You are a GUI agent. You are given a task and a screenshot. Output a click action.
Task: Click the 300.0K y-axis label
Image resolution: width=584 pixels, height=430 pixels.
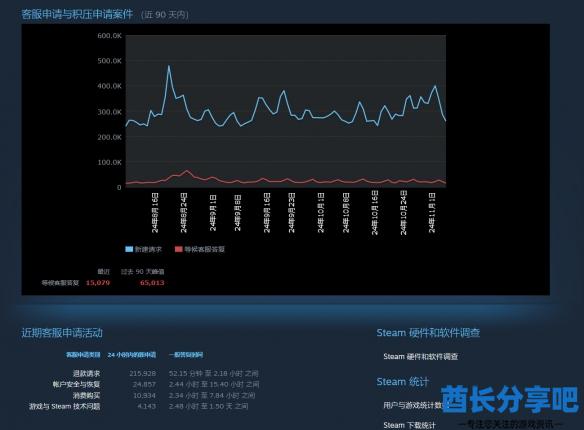click(110, 112)
